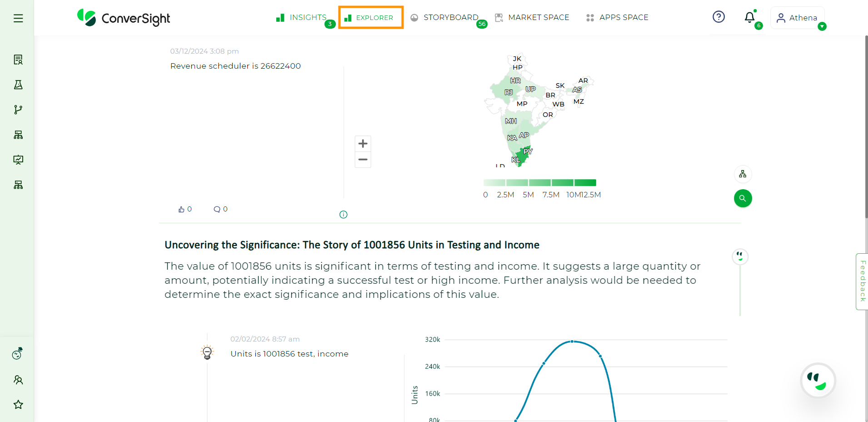The width and height of the screenshot is (868, 422).
Task: Like the Revenue scheduler insight with thumbs up
Action: [181, 209]
